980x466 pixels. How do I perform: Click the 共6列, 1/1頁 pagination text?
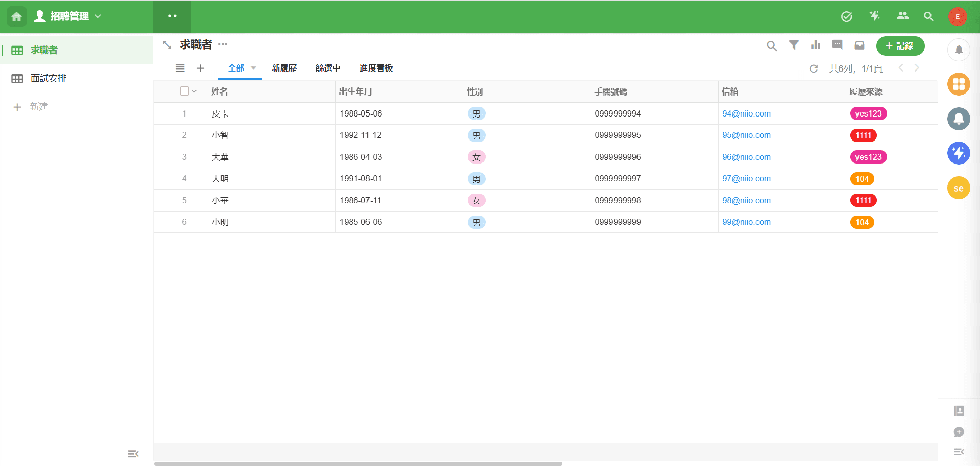pos(856,68)
